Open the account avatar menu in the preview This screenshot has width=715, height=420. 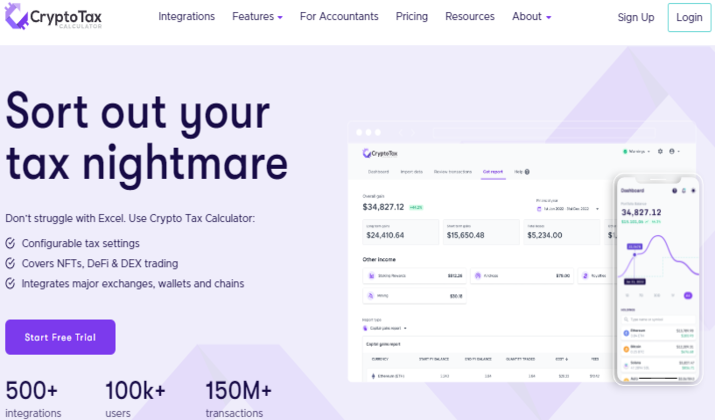(672, 151)
